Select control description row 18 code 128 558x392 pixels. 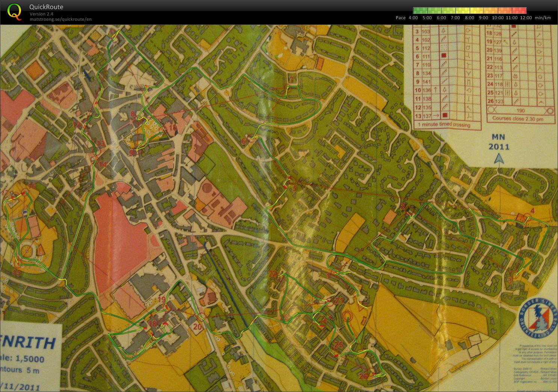(x=519, y=33)
